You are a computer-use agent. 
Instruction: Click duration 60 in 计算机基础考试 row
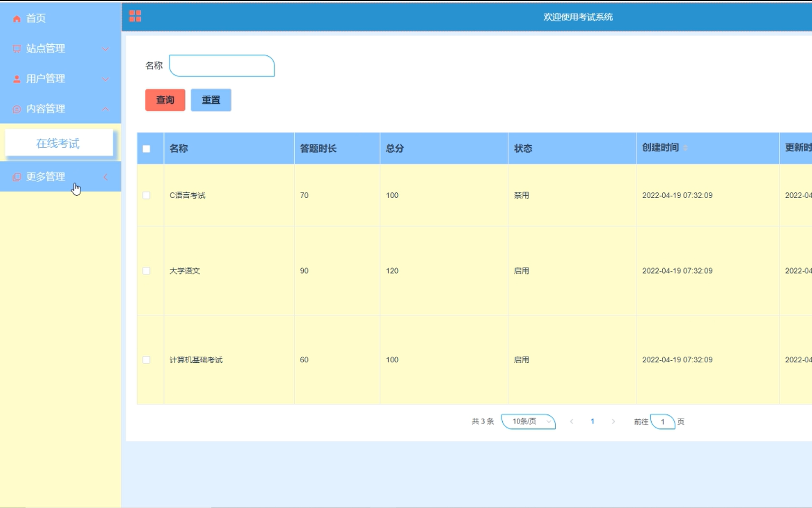click(304, 359)
